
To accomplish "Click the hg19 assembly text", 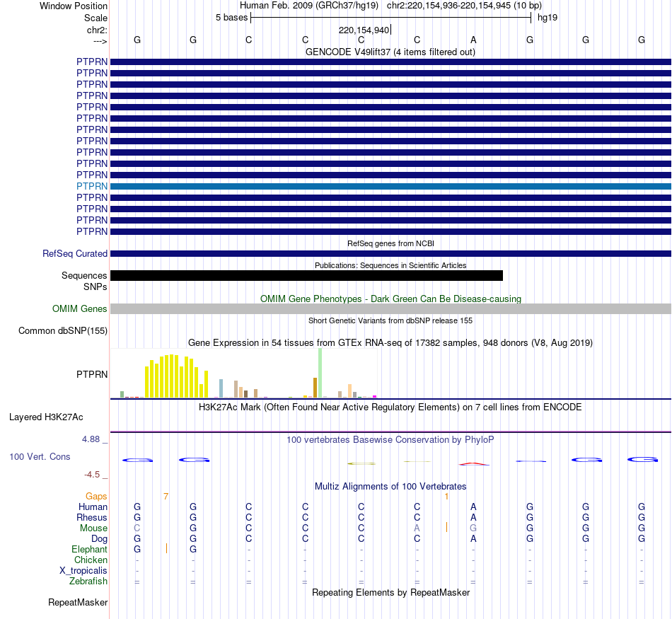I will pos(548,18).
